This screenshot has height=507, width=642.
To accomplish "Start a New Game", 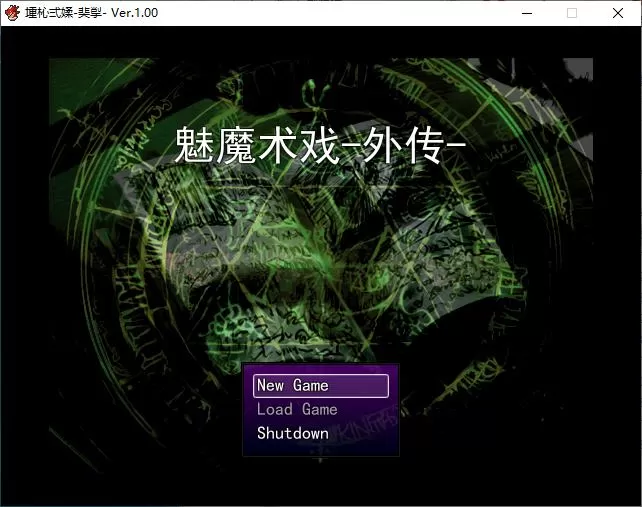I will (x=320, y=386).
